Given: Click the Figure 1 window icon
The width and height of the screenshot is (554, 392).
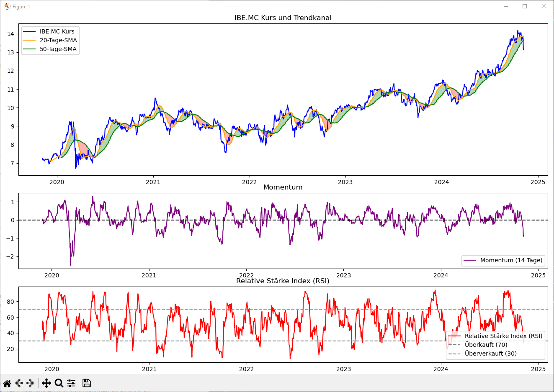Looking at the screenshot, I should pyautogui.click(x=7, y=6).
